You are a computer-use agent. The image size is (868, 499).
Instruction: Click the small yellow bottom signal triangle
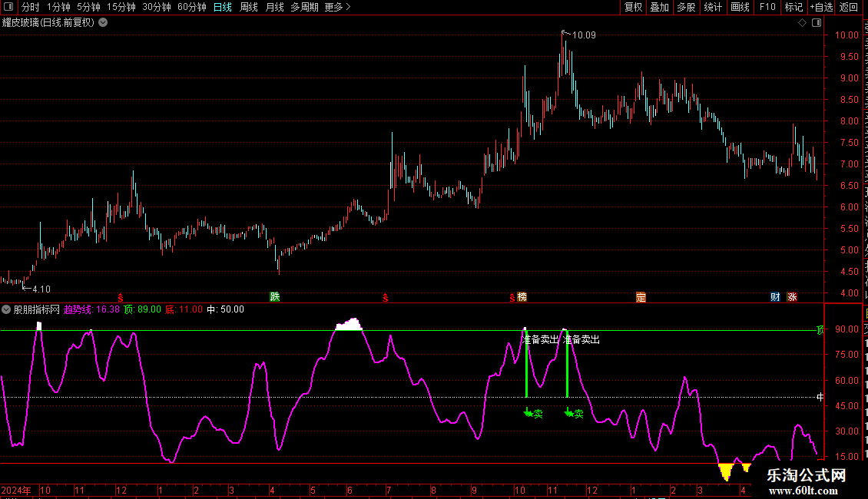[x=746, y=468]
